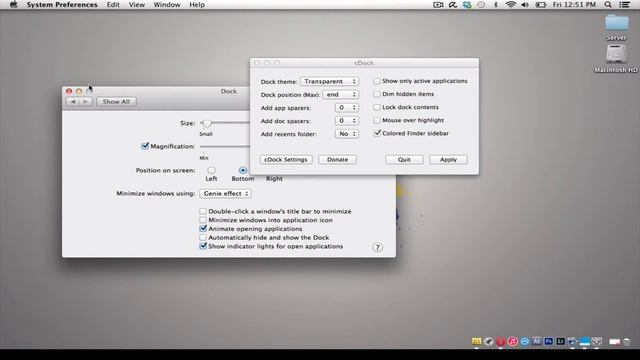Uncheck Colored Finder sidebar in cDock
The height and width of the screenshot is (360, 640).
point(377,133)
